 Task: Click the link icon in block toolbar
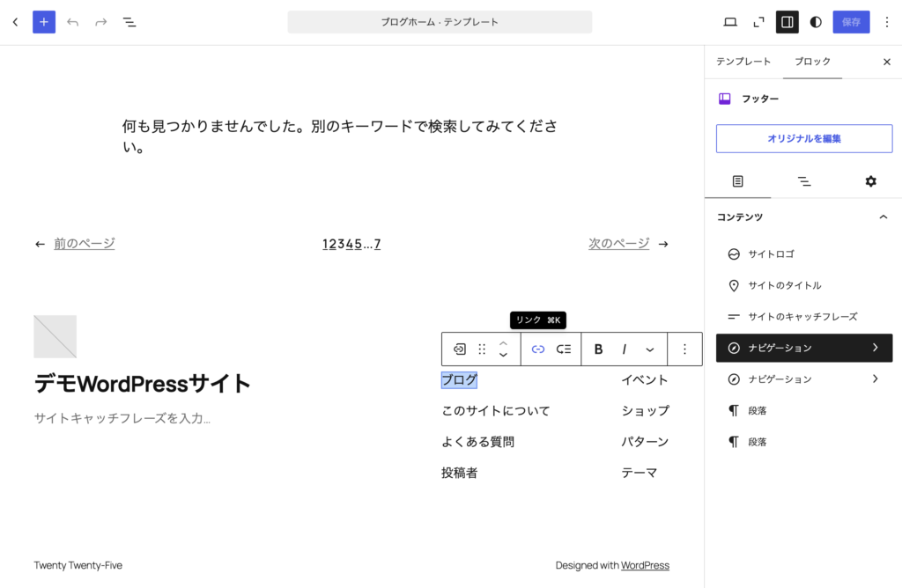[538, 349]
